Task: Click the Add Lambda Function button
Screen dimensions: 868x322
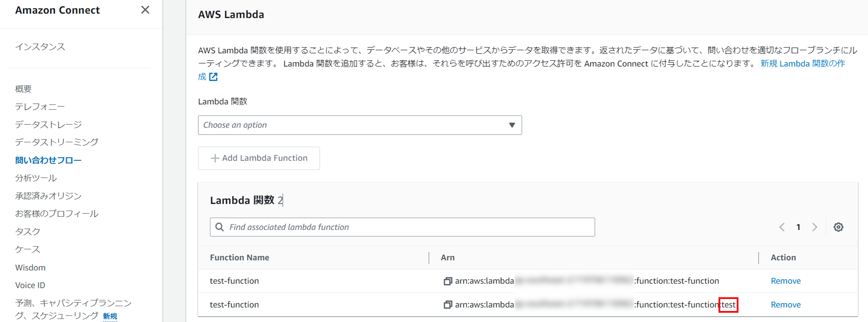Action: pos(259,158)
